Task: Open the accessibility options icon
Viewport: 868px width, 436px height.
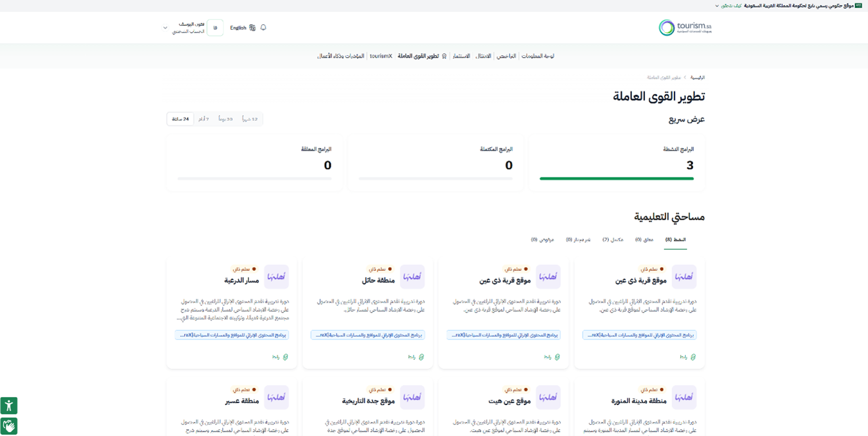Action: point(9,406)
